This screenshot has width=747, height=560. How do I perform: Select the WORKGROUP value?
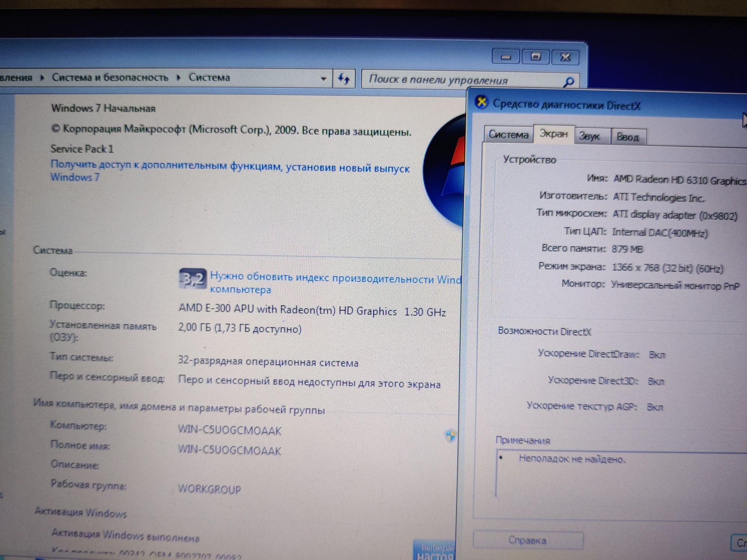tap(210, 489)
